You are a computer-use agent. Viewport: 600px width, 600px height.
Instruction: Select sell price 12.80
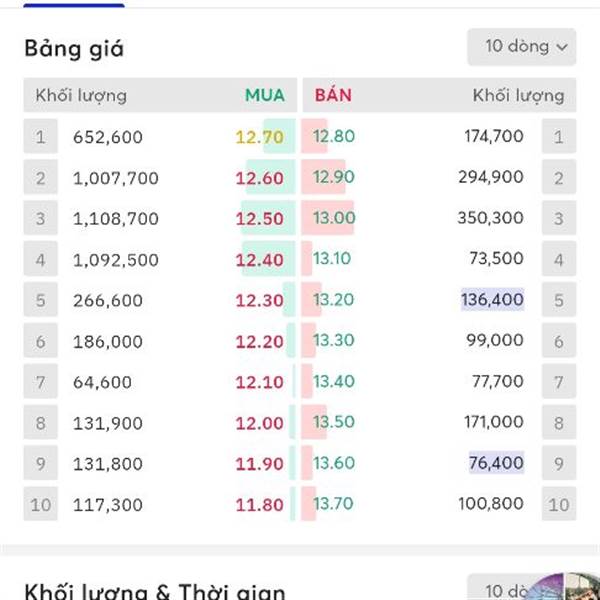point(334,136)
